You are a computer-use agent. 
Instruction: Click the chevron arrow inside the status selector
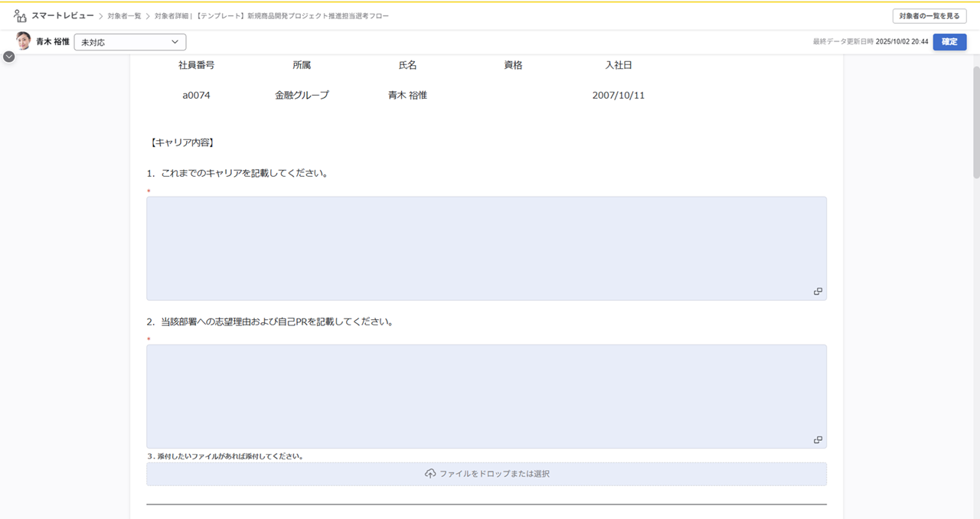tap(174, 42)
